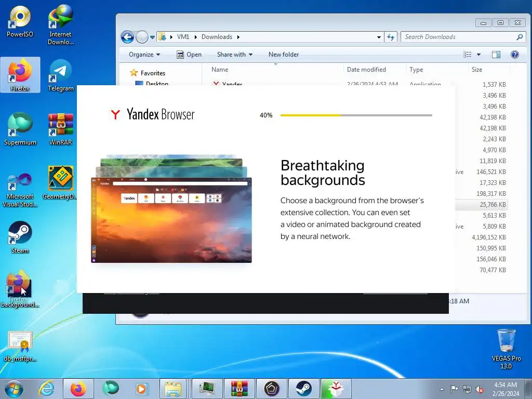Open the network tray icon

(x=467, y=389)
